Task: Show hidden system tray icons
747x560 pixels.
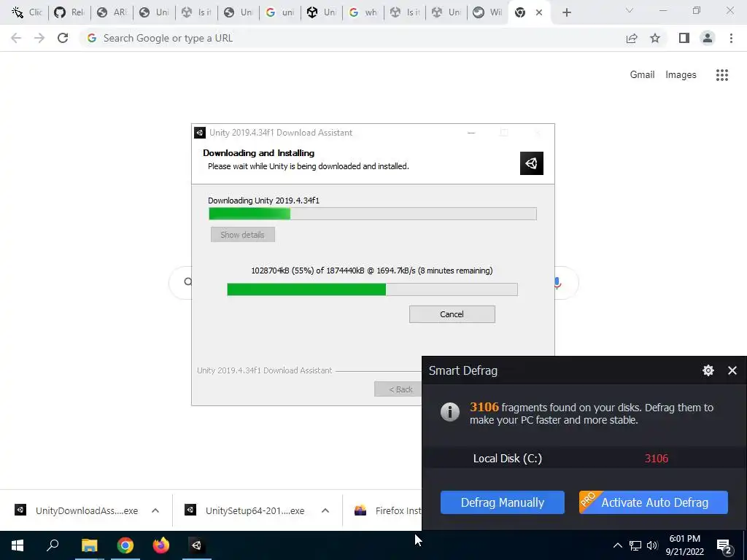Action: [x=617, y=545]
